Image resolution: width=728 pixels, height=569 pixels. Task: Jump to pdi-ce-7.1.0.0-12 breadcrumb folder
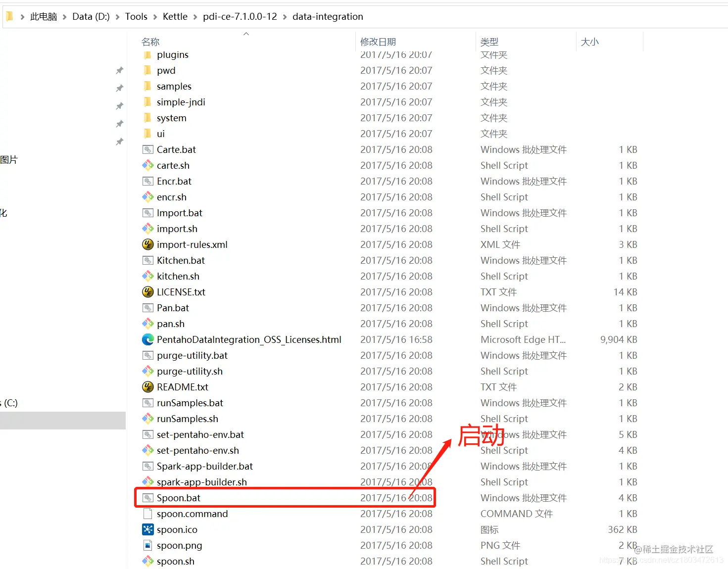(x=240, y=17)
